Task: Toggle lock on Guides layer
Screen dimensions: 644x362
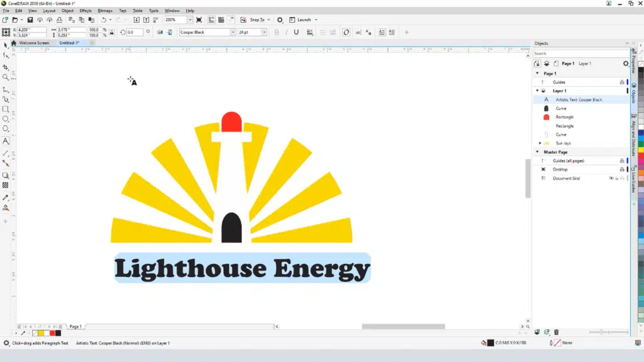Action: (622, 82)
